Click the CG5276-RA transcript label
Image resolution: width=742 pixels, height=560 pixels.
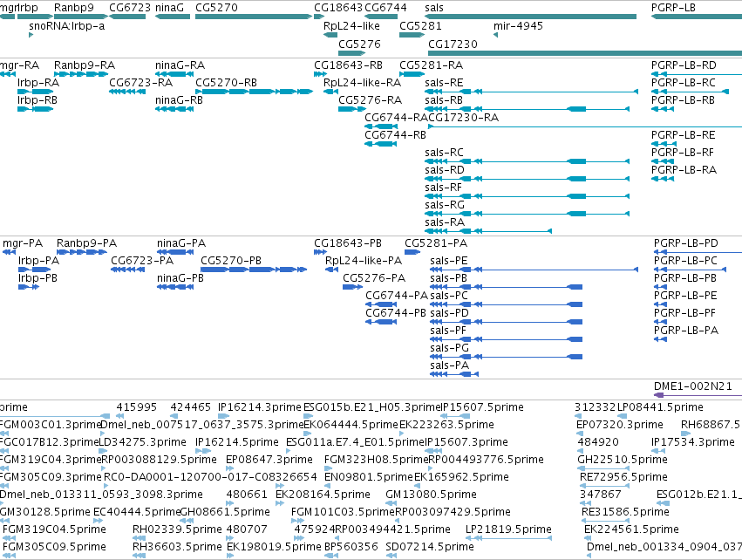370,100
